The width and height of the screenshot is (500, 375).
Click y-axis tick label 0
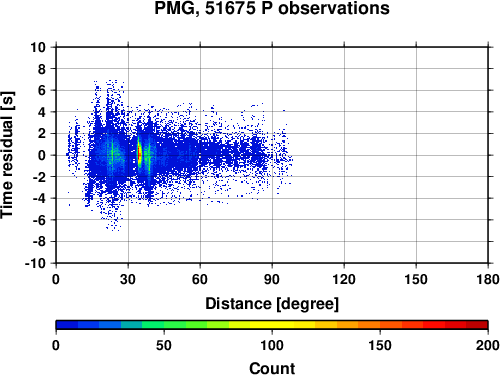(42, 155)
